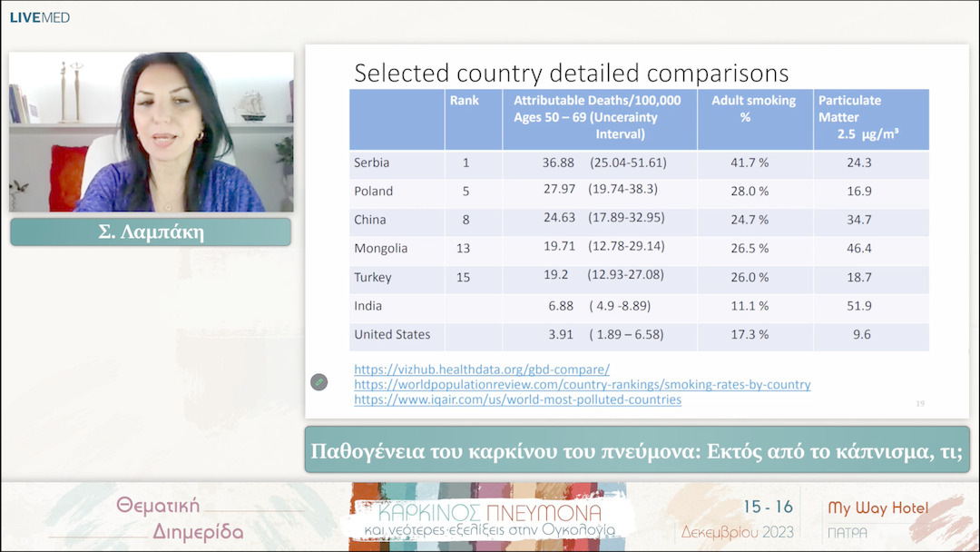Click the Rank column header
The image size is (980, 552).
[x=465, y=101]
